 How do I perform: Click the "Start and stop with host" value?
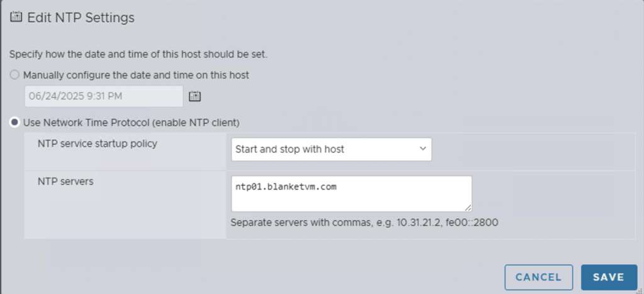290,149
